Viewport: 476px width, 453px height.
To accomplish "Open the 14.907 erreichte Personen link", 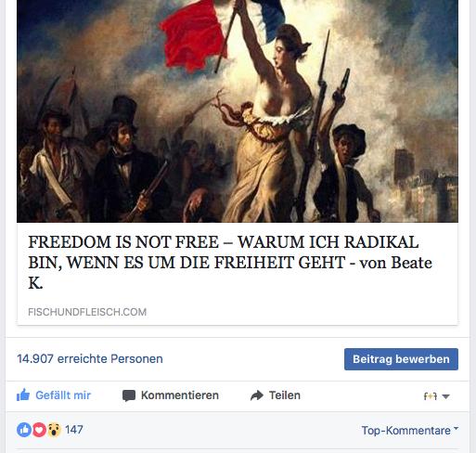I will coord(90,358).
